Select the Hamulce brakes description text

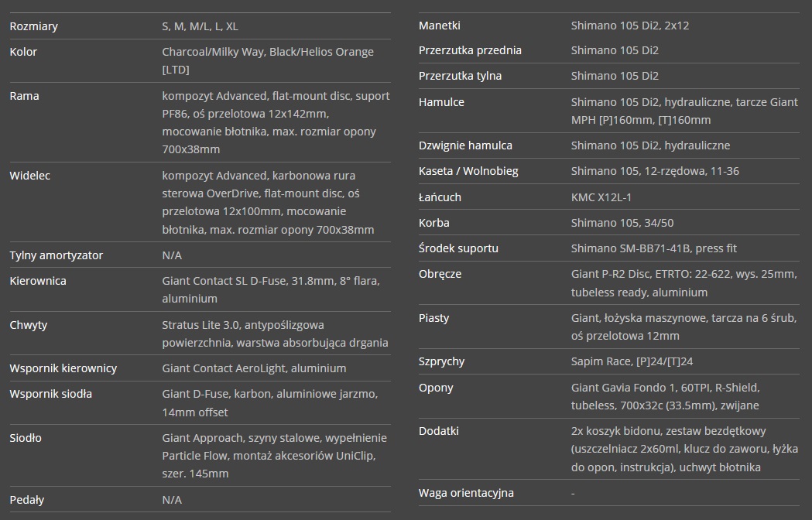684,111
